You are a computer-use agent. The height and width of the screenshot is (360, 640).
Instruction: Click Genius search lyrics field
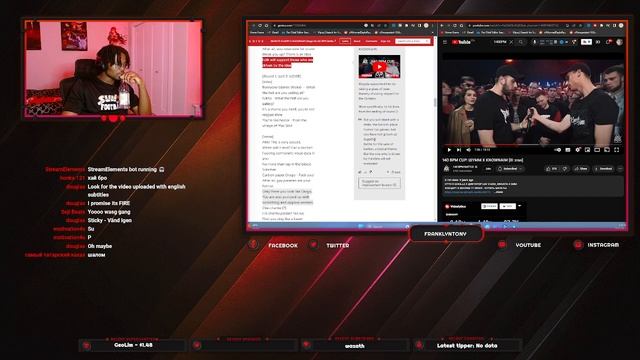point(412,41)
